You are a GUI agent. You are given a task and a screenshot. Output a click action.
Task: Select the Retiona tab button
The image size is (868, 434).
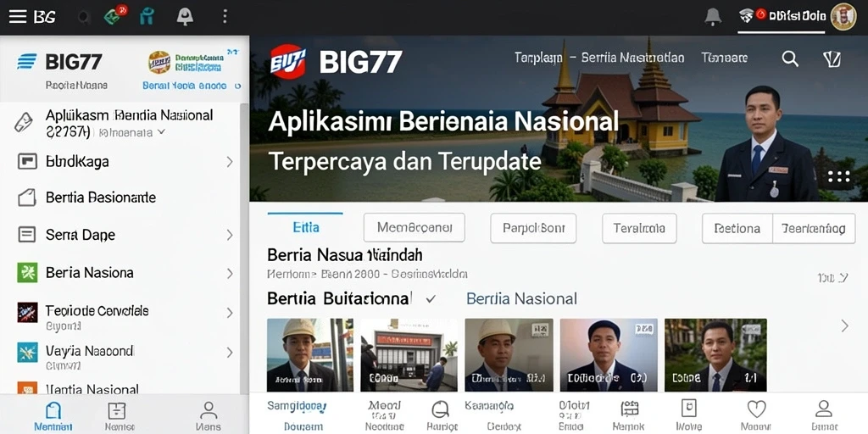pyautogui.click(x=737, y=228)
